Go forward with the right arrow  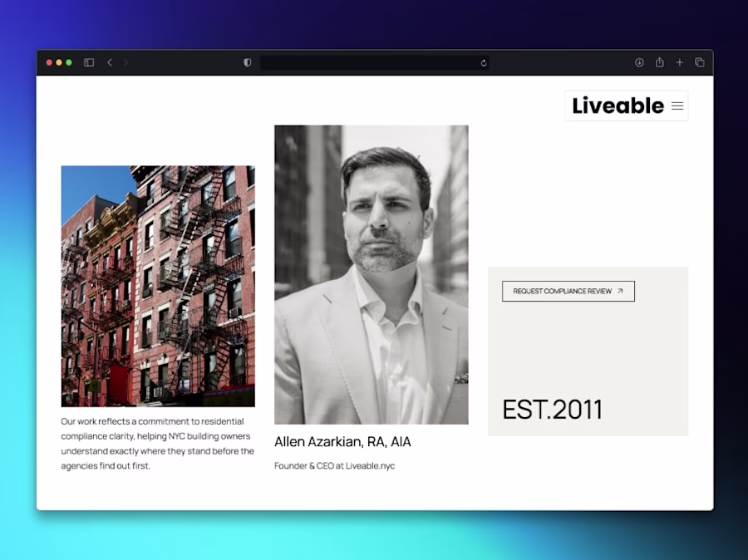(x=126, y=62)
